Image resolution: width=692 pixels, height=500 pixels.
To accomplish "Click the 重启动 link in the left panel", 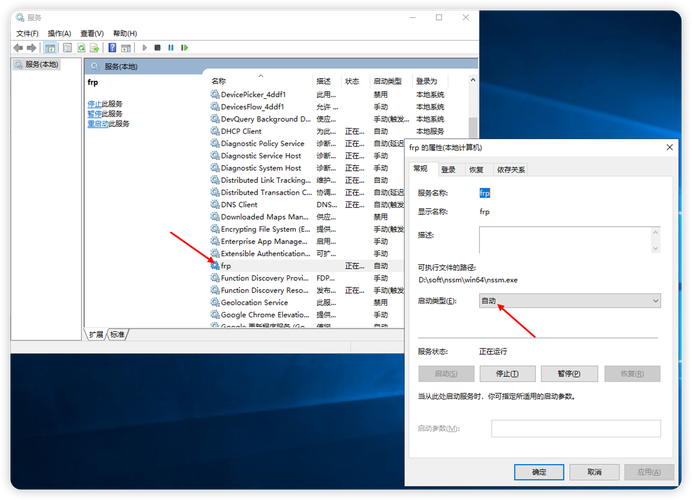I will point(97,124).
